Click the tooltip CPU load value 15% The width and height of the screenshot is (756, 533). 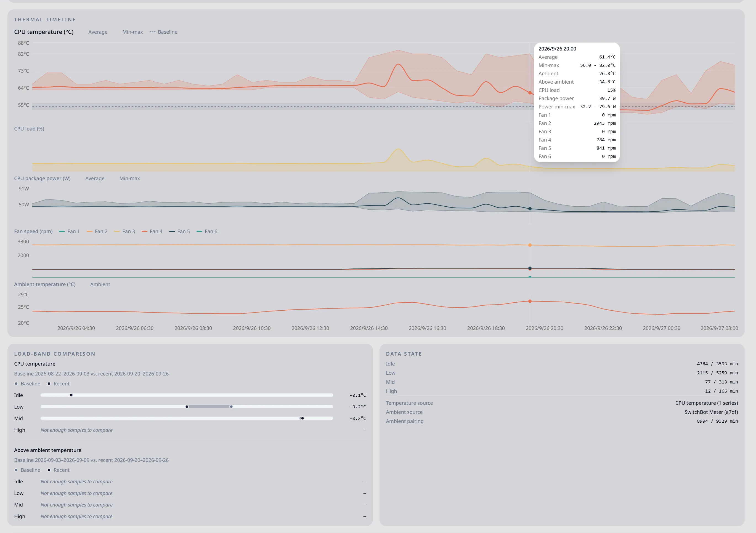click(x=611, y=90)
